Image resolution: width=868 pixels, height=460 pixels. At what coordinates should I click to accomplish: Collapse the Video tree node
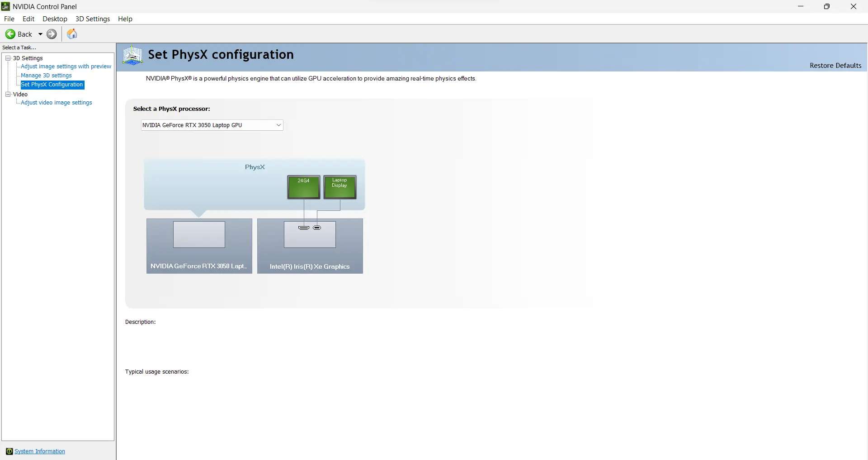click(x=8, y=94)
